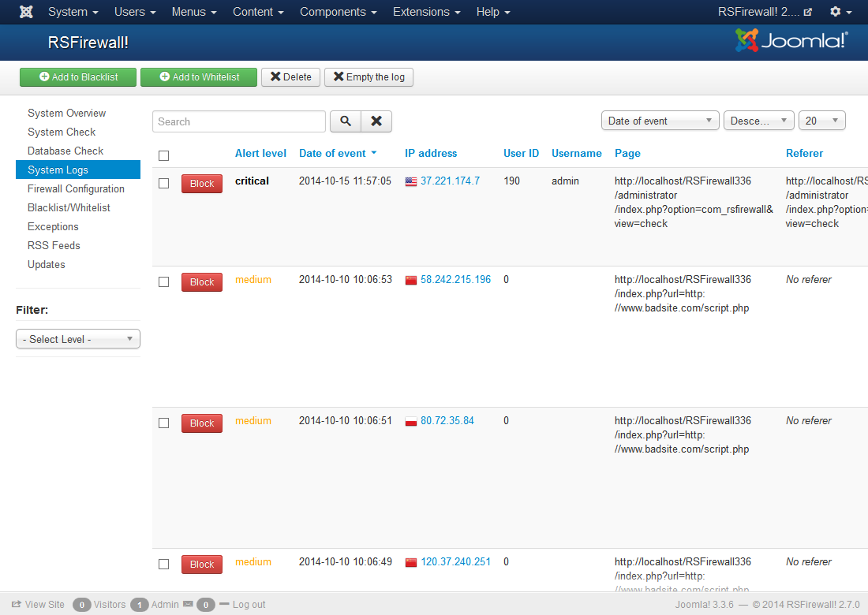Expand the Content menu
The image size is (868, 615).
258,12
